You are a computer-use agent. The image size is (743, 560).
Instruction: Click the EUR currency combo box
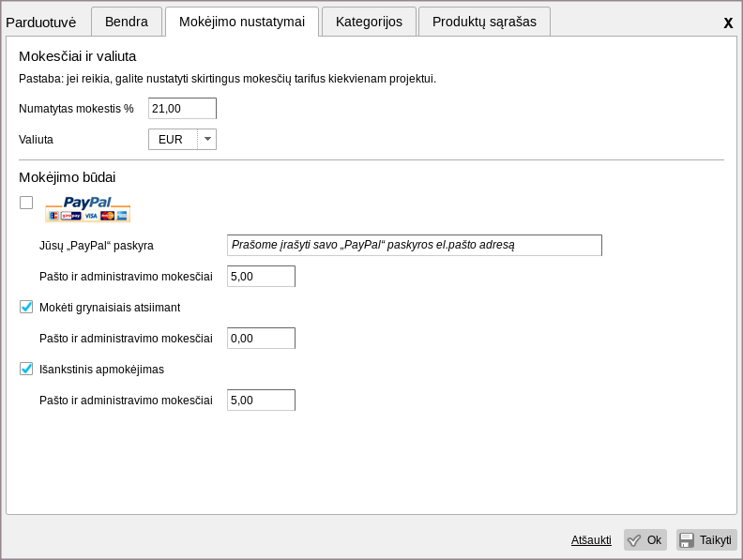[173, 140]
